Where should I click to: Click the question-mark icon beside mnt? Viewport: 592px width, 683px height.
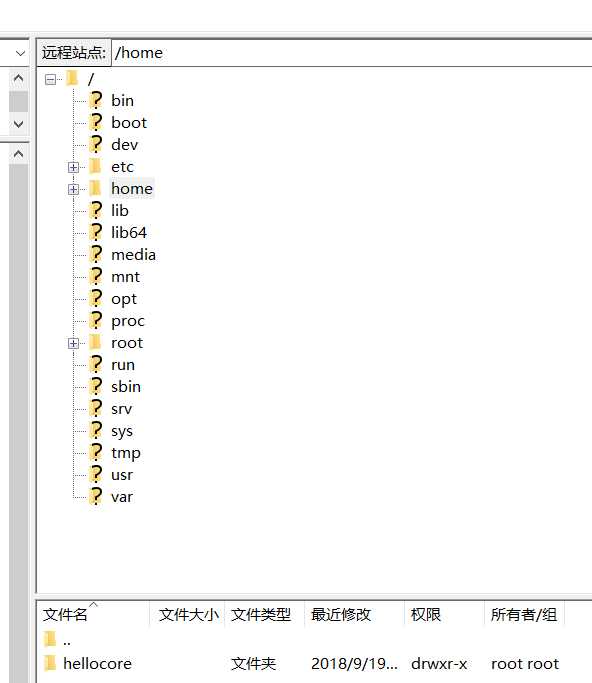coord(96,277)
